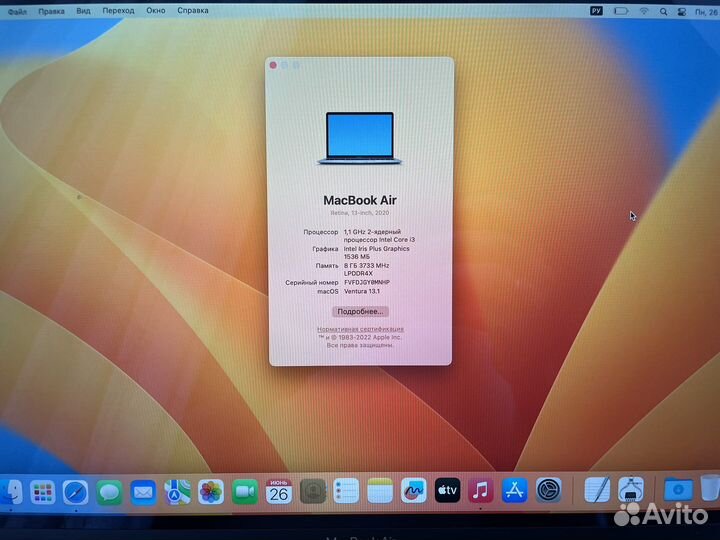Click the 1,1 GHz processor value
720x540 pixels.
379,236
